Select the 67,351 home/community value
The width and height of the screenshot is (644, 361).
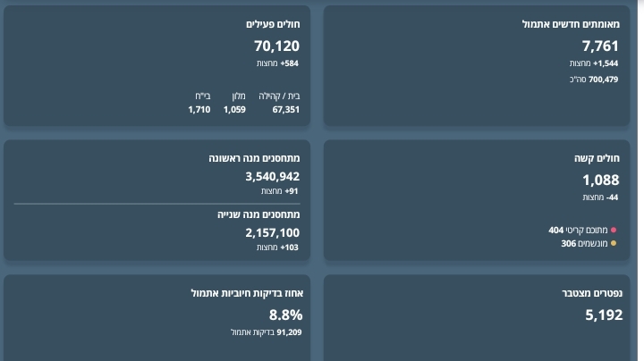click(x=286, y=110)
